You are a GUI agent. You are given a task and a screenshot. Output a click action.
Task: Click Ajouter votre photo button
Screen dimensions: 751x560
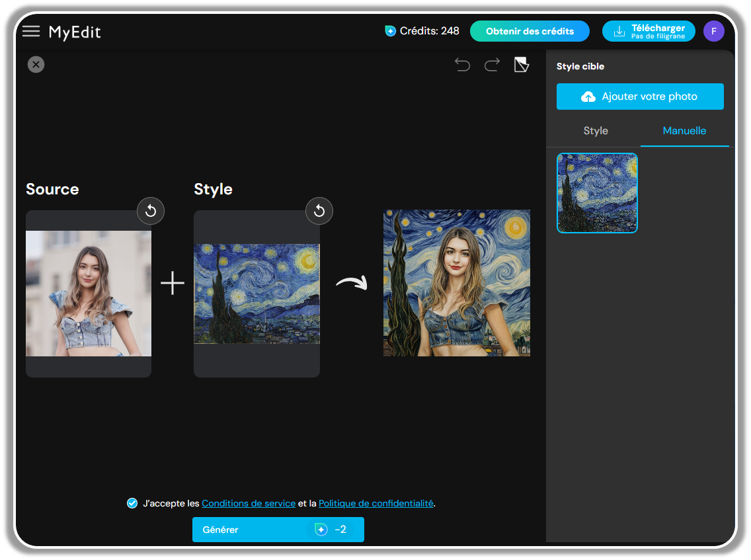tap(640, 97)
